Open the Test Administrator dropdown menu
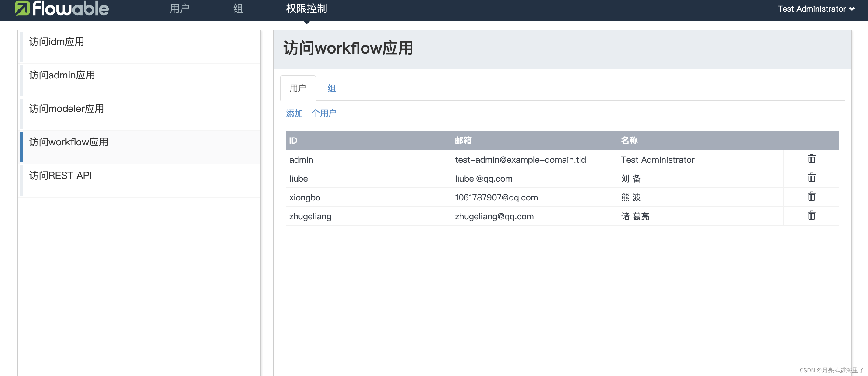The height and width of the screenshot is (376, 868). 816,9
